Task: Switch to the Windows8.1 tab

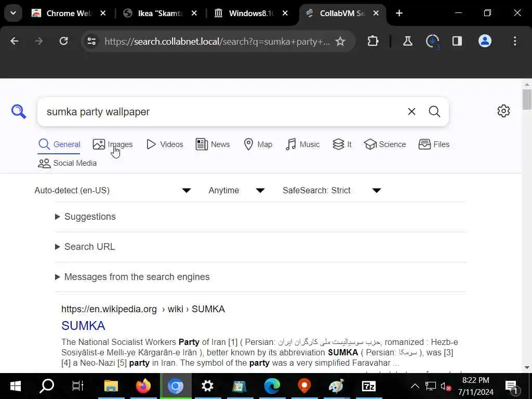Action: (245, 13)
